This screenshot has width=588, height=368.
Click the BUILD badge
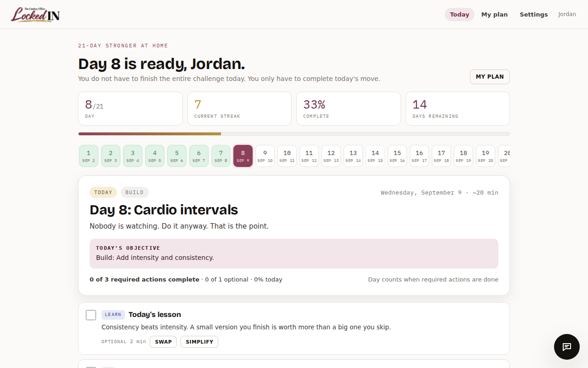[135, 192]
